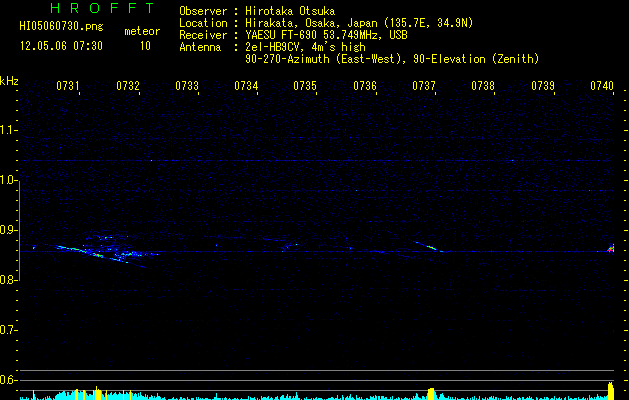This screenshot has width=629, height=400.
Task: Click the Receiver field label
Action: (x=202, y=35)
